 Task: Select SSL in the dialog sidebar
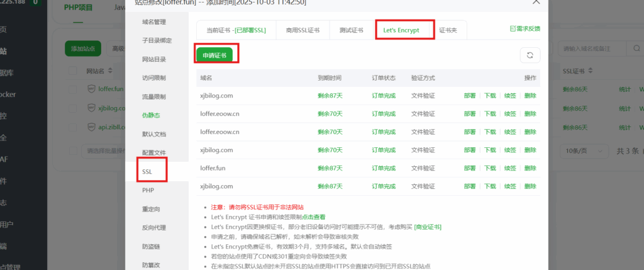coord(147,172)
